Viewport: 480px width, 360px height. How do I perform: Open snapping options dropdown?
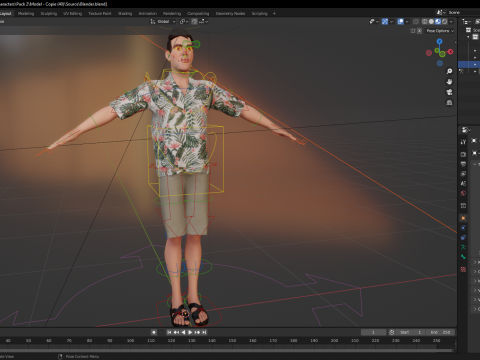[x=204, y=21]
